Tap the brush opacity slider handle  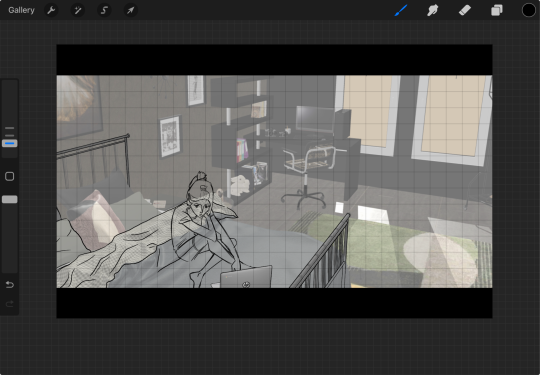point(10,199)
